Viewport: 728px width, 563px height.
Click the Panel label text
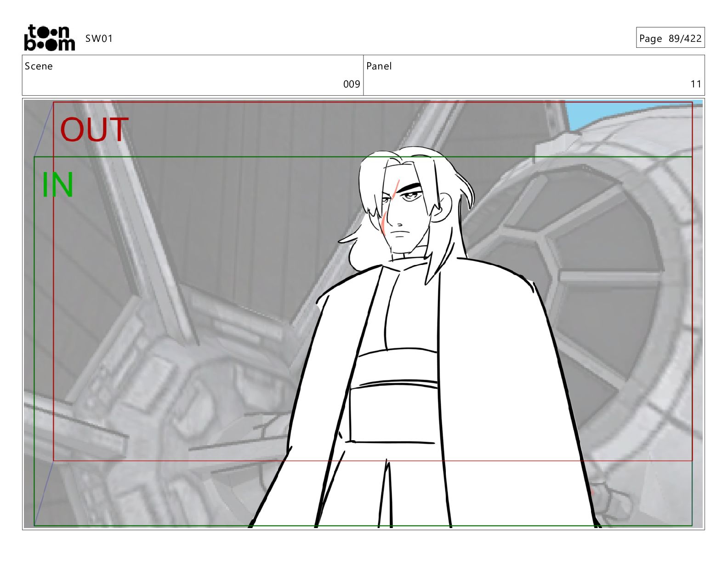pos(379,66)
